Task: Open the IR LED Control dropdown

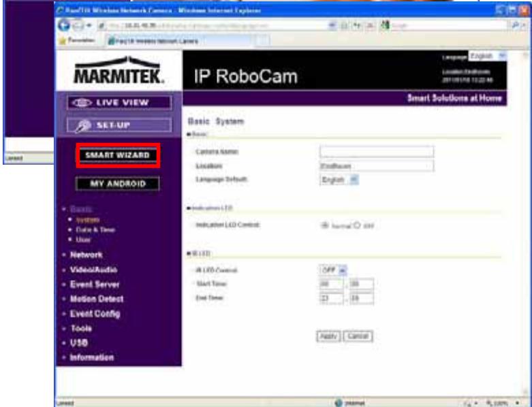Action: [333, 270]
